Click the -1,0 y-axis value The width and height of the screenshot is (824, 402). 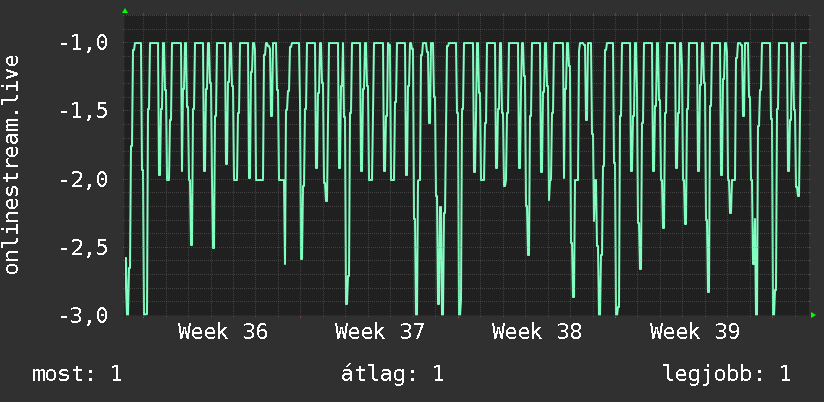pos(84,43)
